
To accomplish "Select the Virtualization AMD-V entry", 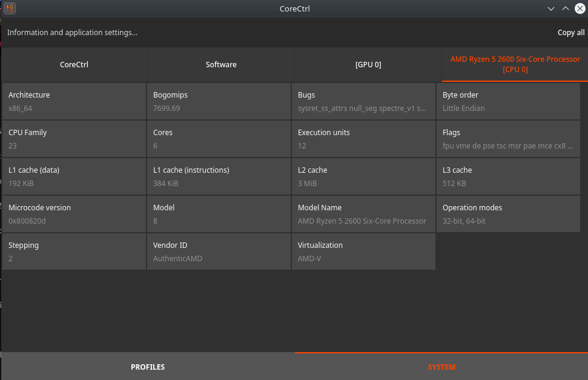I will 363,252.
